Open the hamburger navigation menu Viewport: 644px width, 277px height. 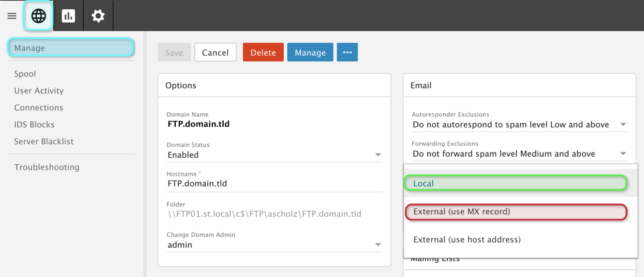12,16
